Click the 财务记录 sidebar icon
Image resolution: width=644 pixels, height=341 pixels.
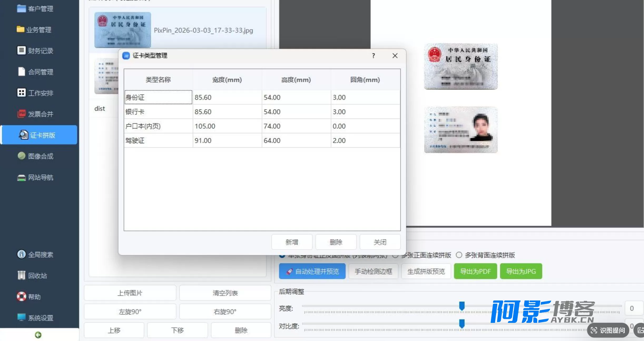[21, 50]
